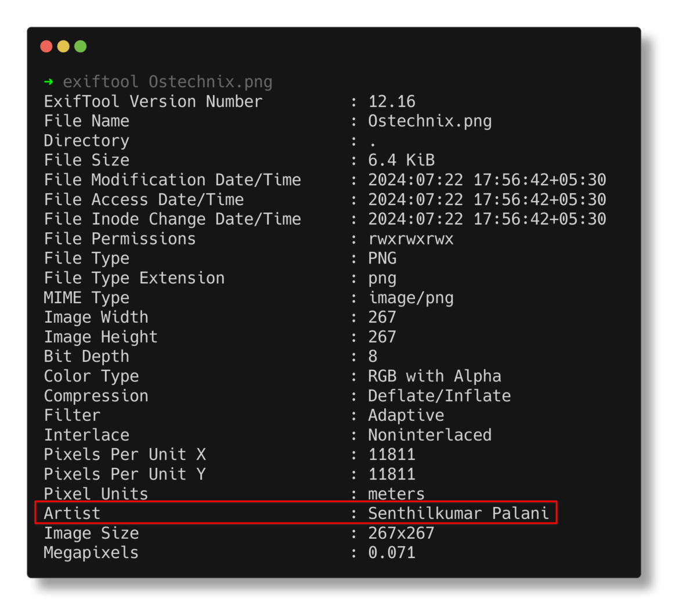Click the Megapixels value 0.071
This screenshot has height=616, width=679.
392,553
